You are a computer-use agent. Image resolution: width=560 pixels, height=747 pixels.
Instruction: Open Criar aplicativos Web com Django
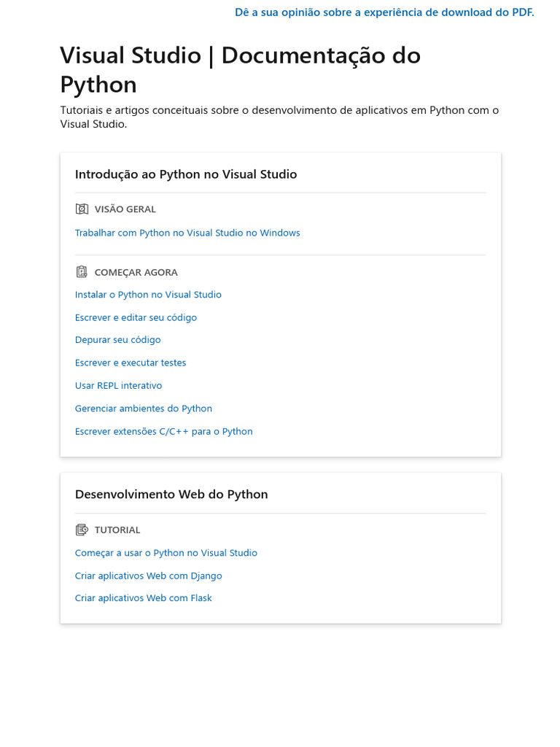point(148,576)
